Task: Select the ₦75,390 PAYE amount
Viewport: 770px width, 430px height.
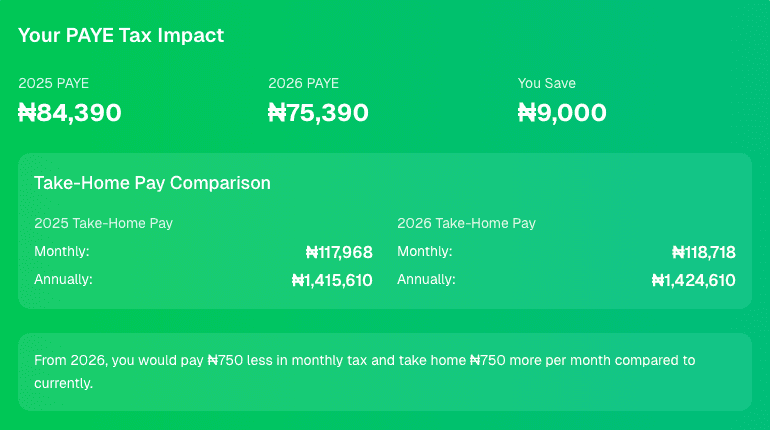Action: coord(318,113)
